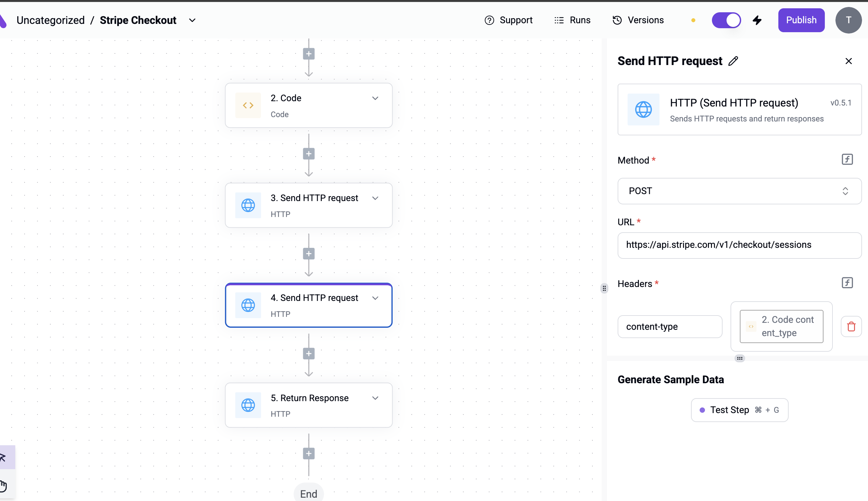Expand options for step 5 Return Response
This screenshot has height=501, width=868.
coord(375,398)
